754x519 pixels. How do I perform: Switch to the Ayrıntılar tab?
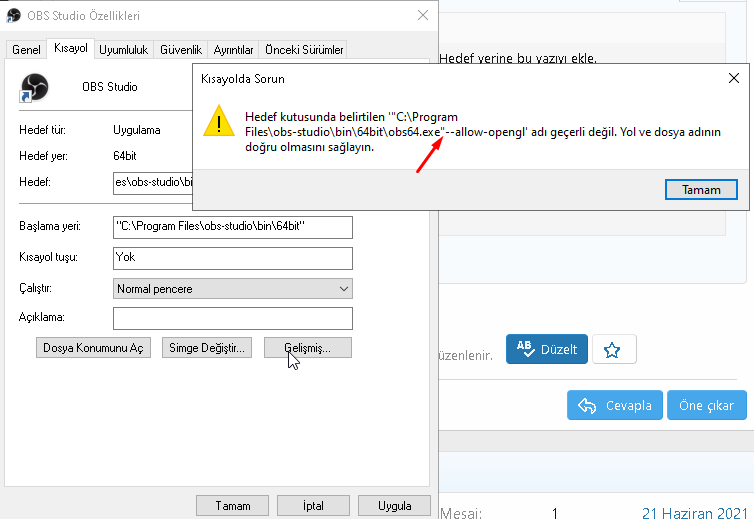point(233,50)
